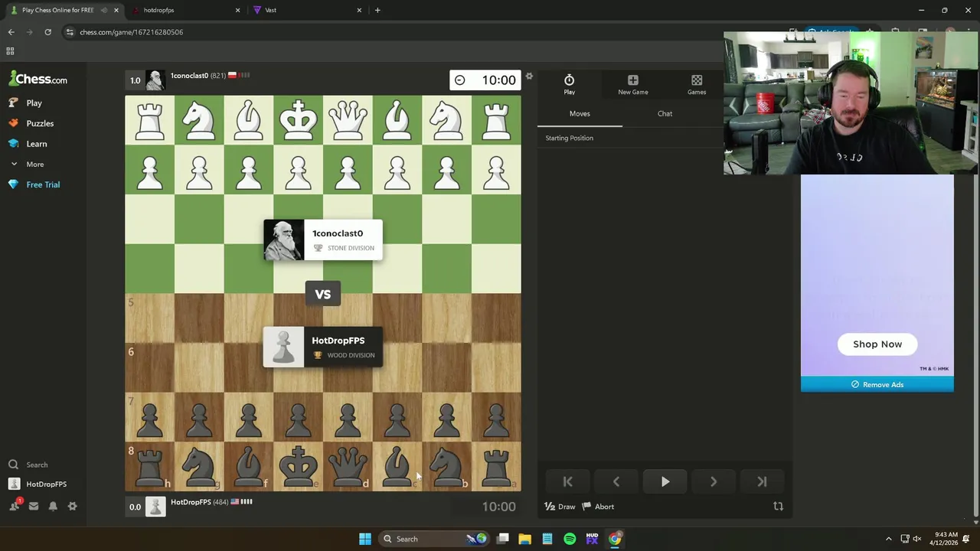Click the Shop Now ad button
980x551 pixels.
(877, 344)
